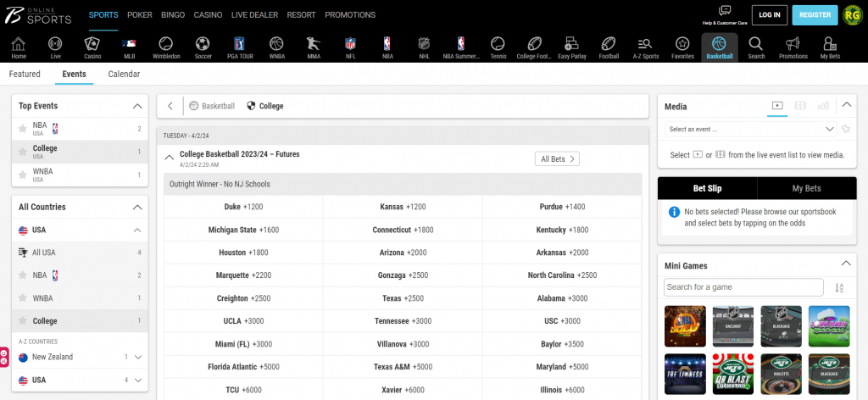Image resolution: width=868 pixels, height=400 pixels.
Task: Focus the Search for a game field
Action: click(x=743, y=287)
